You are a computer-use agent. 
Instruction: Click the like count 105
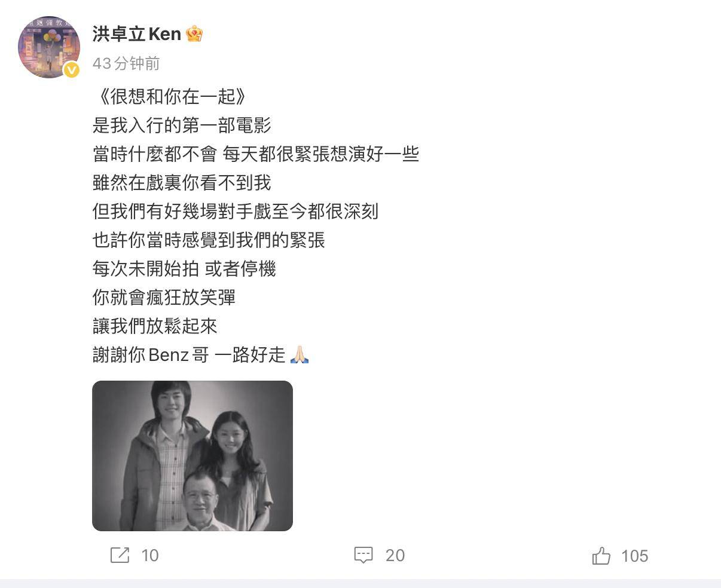[x=635, y=556]
